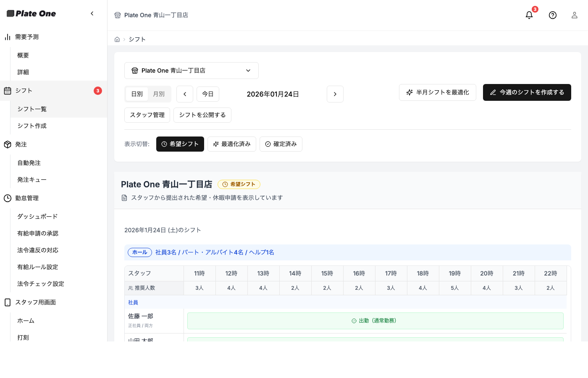
Task: Open 有給申請の承認 in the sidebar
Action: [38, 234]
